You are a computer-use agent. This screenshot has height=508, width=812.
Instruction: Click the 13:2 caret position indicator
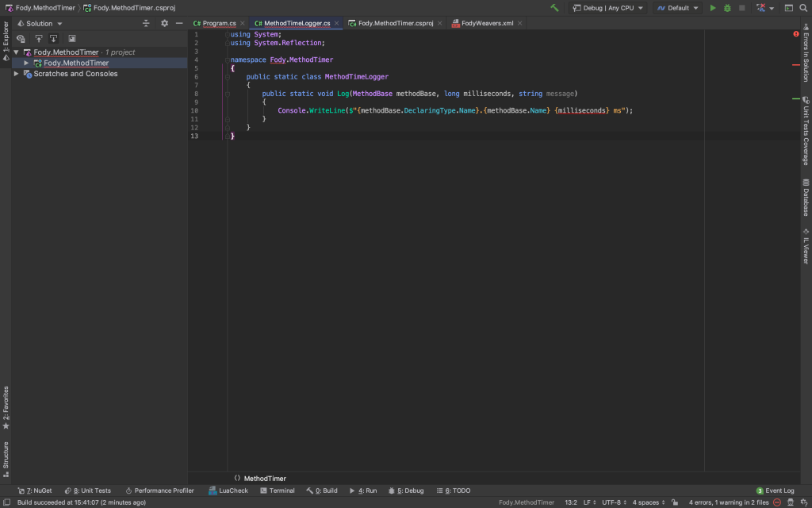tap(571, 502)
